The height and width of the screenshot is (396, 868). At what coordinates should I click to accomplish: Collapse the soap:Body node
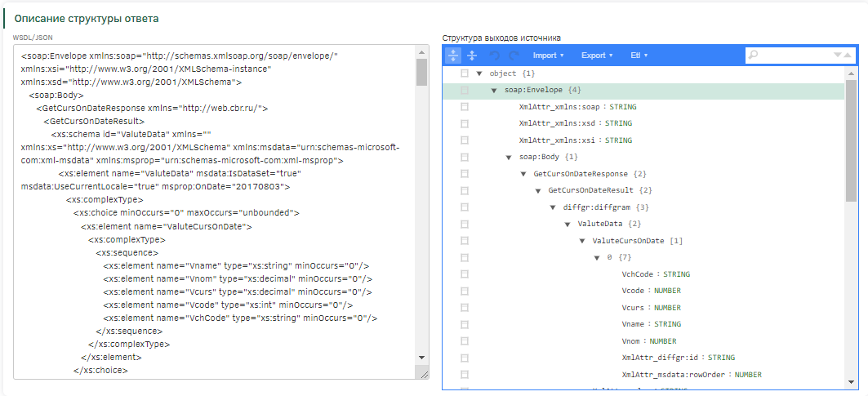click(x=508, y=158)
